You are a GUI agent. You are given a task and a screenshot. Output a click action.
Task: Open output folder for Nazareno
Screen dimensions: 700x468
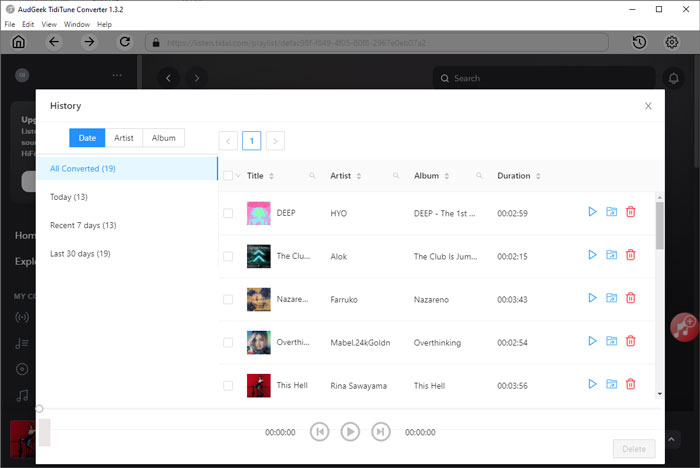click(612, 298)
